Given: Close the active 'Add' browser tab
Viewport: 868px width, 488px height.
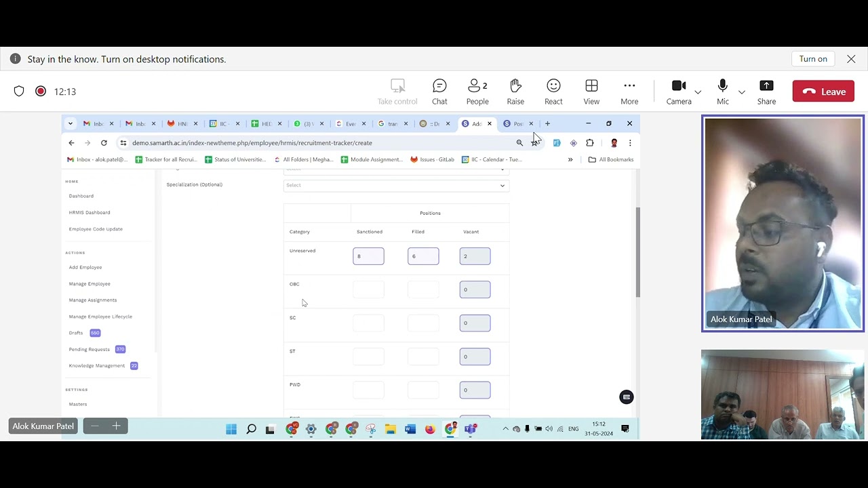Looking at the screenshot, I should tap(489, 123).
